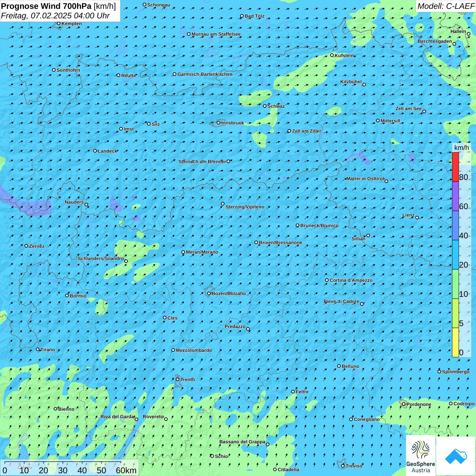Click the Bozen/Bolzano label

[x=229, y=293]
